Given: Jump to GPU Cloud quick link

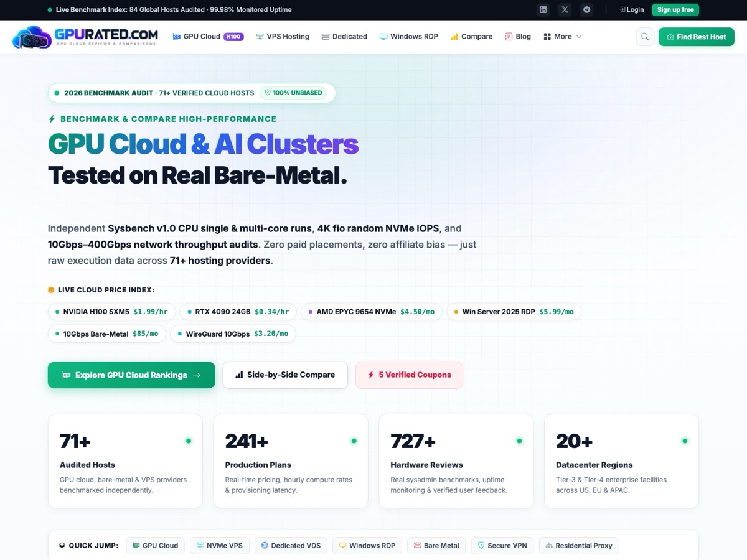Looking at the screenshot, I should pyautogui.click(x=155, y=546).
